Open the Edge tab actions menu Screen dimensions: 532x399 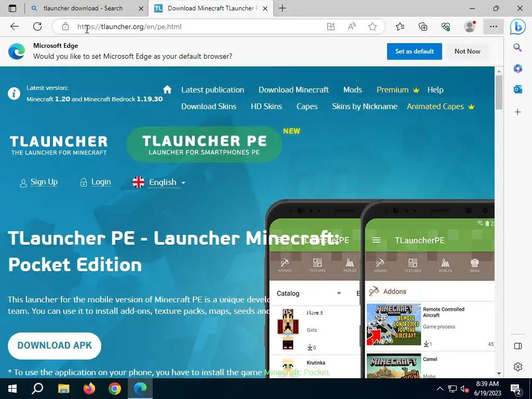[x=12, y=8]
